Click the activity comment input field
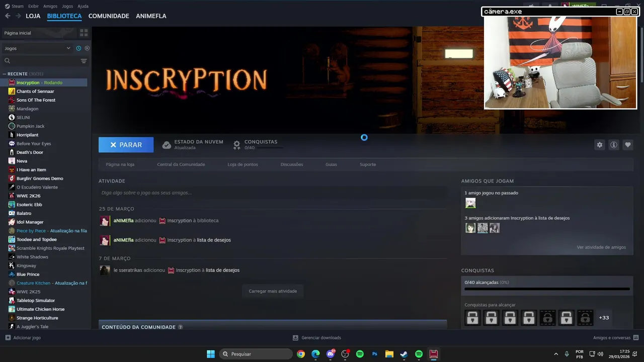 pyautogui.click(x=273, y=193)
